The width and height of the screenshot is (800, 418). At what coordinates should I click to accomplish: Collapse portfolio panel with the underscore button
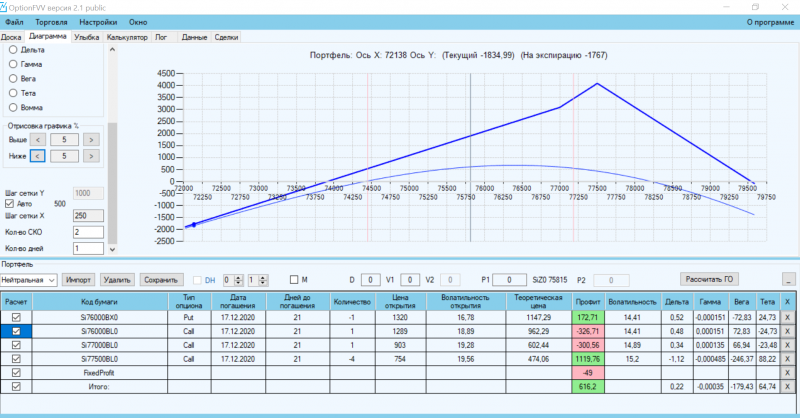click(788, 280)
